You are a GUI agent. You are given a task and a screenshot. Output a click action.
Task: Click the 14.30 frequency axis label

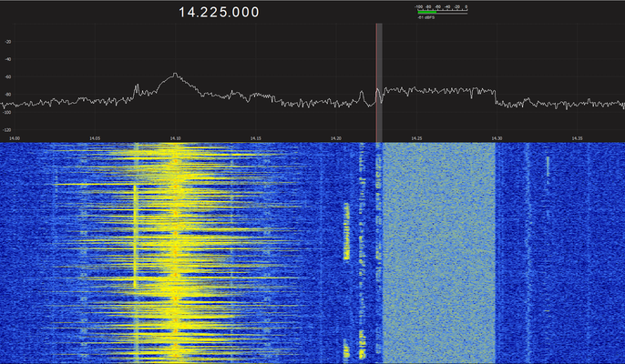point(497,138)
